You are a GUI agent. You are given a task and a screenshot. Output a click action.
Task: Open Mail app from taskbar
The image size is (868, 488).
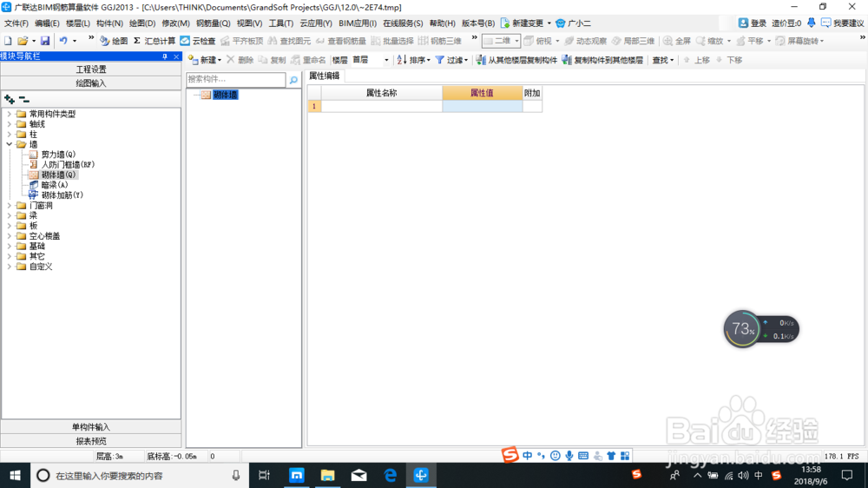(358, 475)
